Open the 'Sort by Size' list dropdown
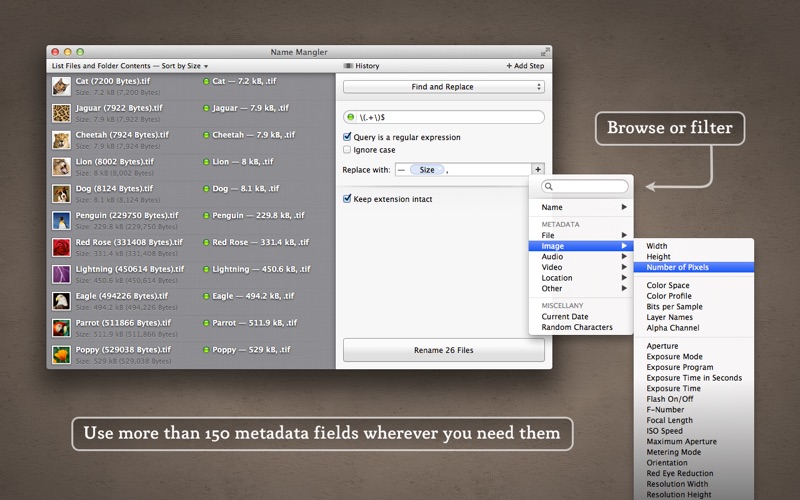 130,66
